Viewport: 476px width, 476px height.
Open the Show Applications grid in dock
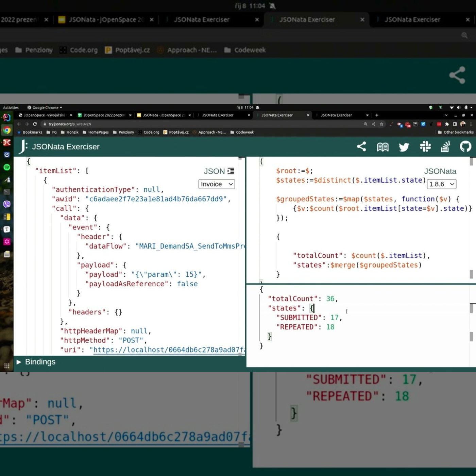point(7,366)
